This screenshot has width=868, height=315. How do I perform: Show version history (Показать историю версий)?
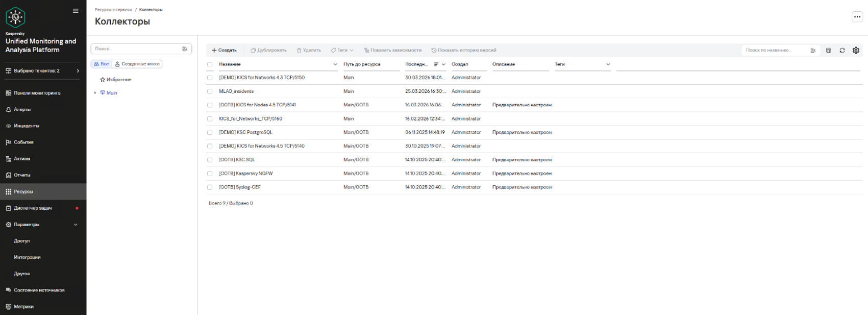click(463, 50)
